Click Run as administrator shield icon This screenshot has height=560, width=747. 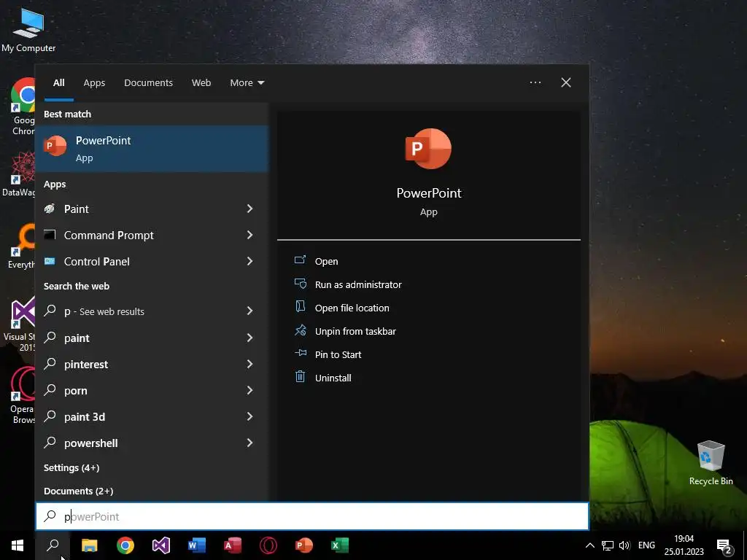[300, 284]
